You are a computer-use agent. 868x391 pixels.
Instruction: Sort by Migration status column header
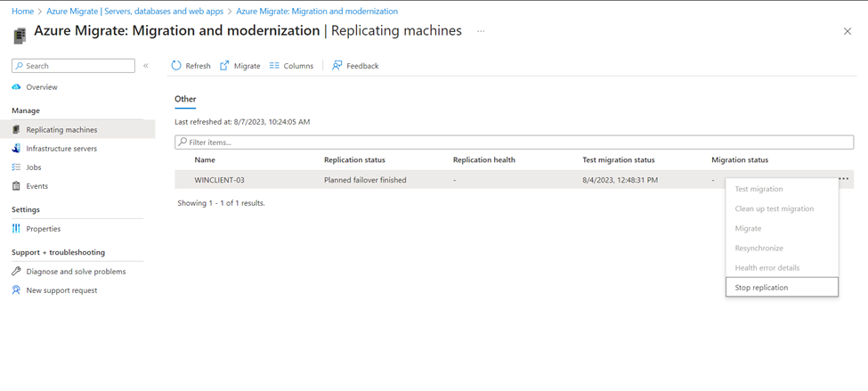click(x=740, y=160)
